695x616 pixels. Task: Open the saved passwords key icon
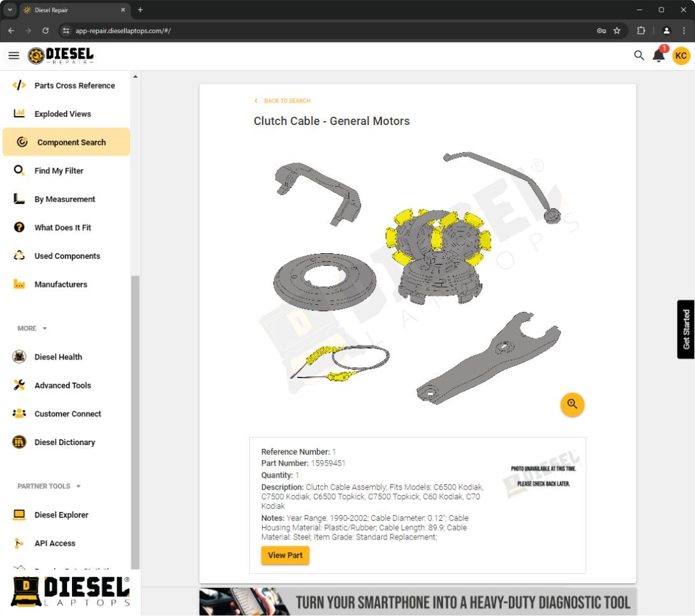pyautogui.click(x=601, y=31)
